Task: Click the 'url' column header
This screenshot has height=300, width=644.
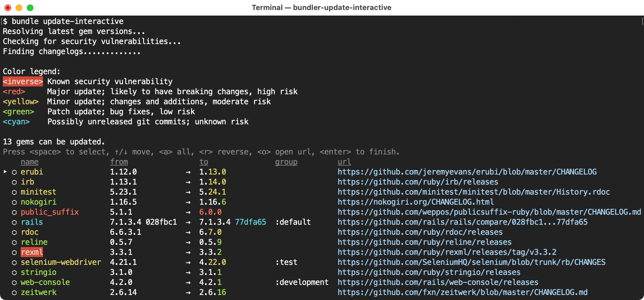Action: coord(344,162)
